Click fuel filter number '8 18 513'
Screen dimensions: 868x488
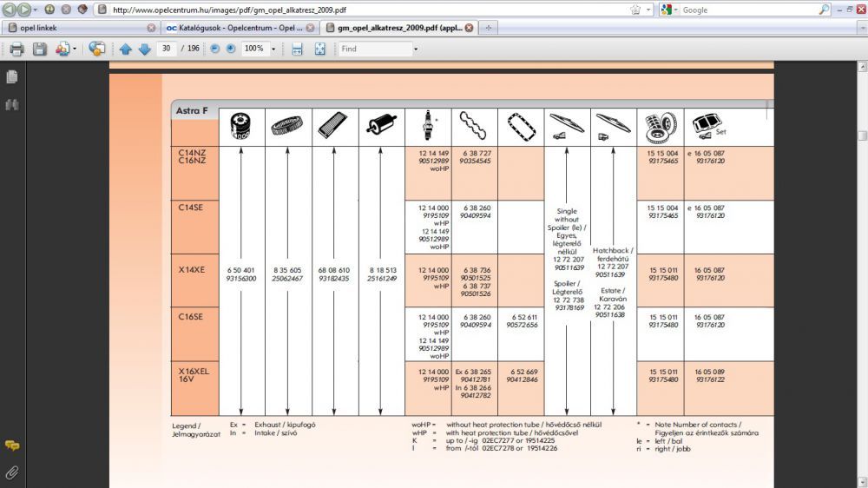(383, 270)
